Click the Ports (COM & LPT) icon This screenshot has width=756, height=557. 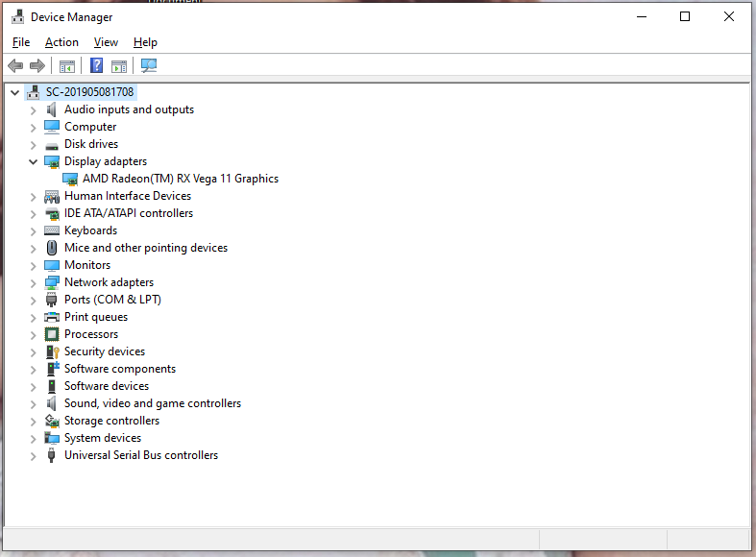tap(52, 300)
